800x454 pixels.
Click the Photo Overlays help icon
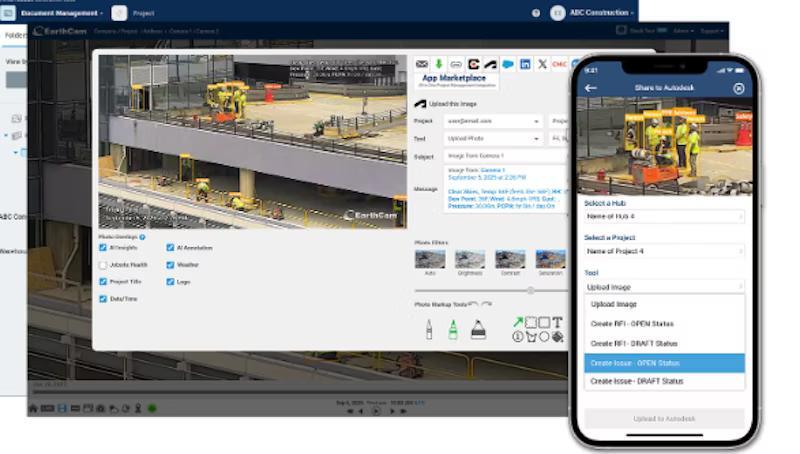click(142, 237)
